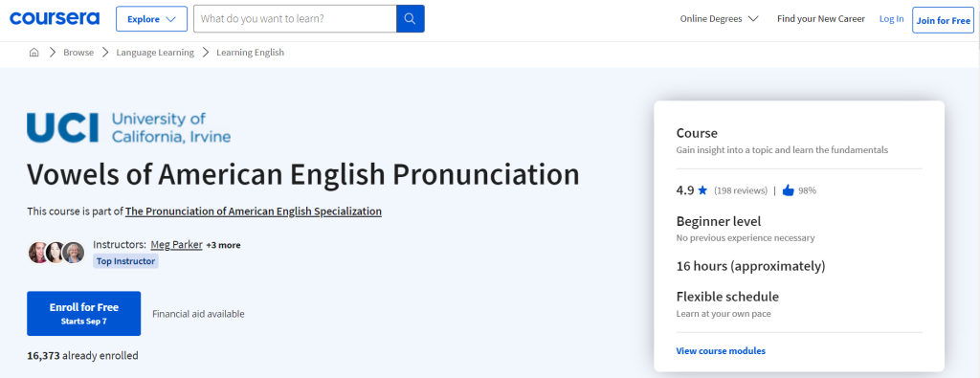Open the Language Learning breadcrumb
Viewport: 980px width, 378px height.
155,53
